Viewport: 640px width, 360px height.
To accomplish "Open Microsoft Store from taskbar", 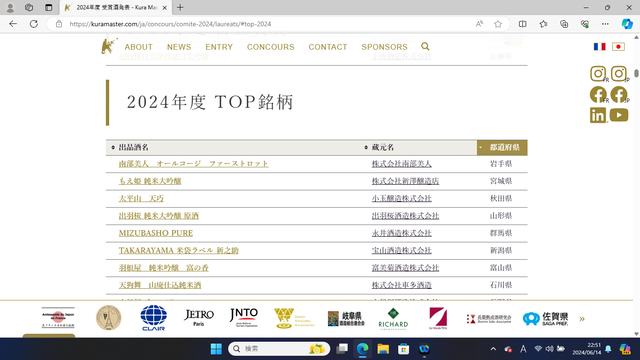I will [x=403, y=349].
